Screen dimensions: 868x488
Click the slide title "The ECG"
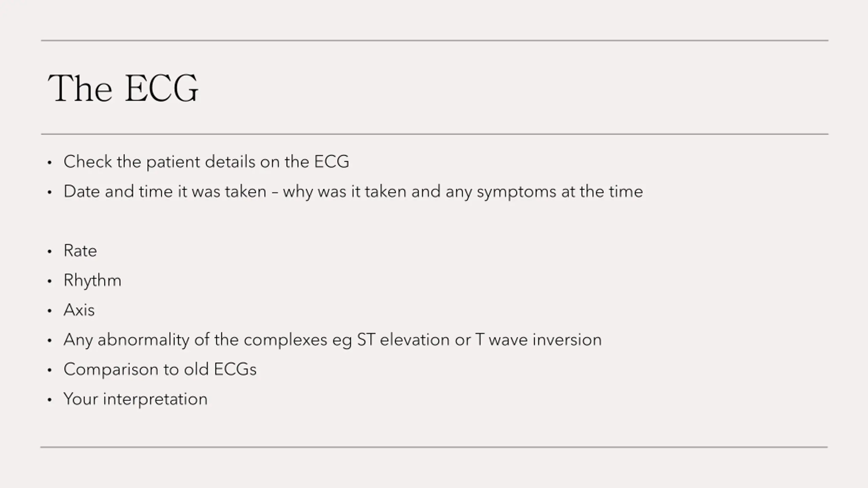click(123, 88)
